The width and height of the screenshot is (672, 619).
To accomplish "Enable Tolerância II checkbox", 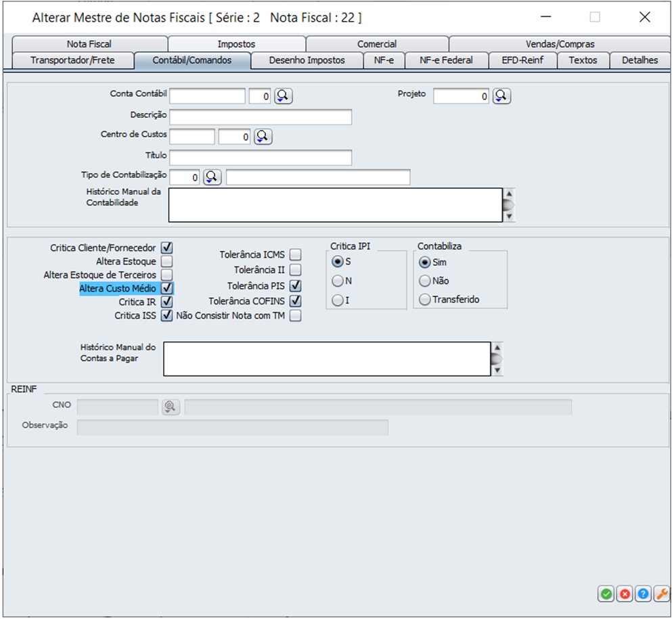I will point(295,270).
